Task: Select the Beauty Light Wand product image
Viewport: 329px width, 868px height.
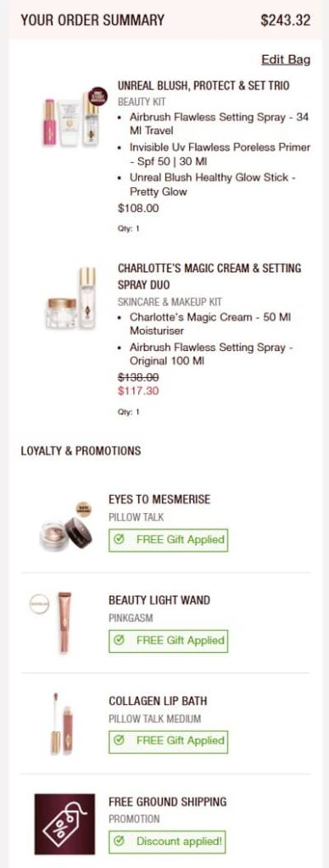Action: [x=64, y=623]
